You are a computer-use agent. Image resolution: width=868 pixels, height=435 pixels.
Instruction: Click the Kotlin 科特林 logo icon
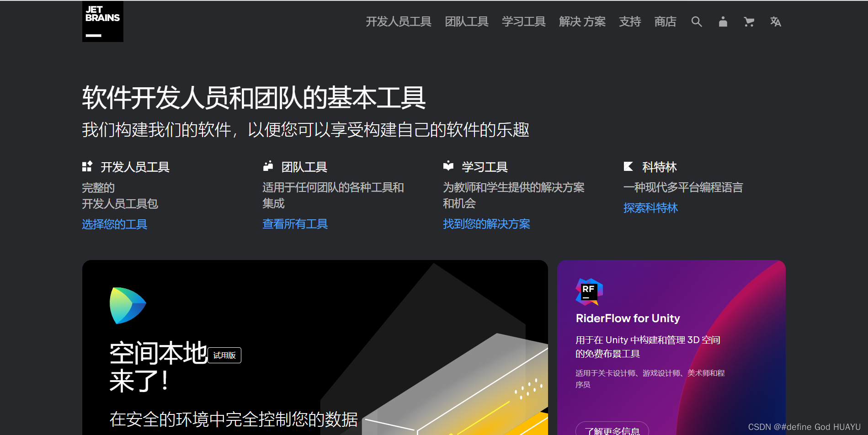click(x=628, y=166)
